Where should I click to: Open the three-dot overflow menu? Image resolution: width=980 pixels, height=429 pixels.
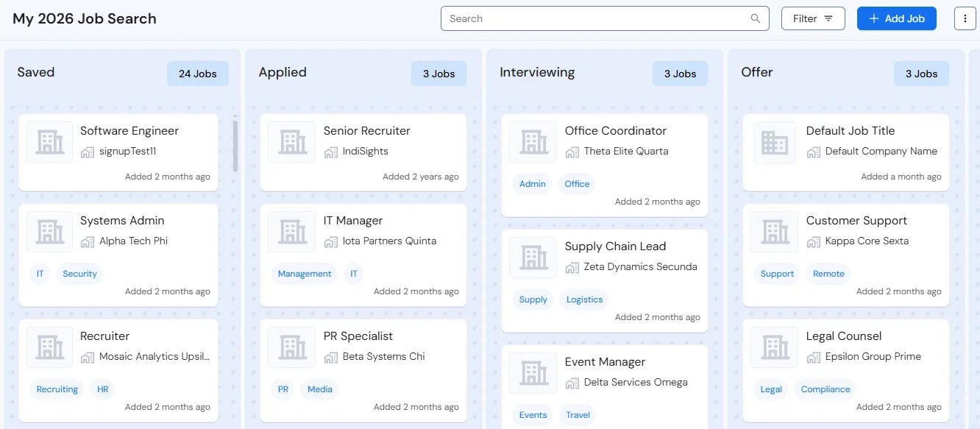(965, 18)
